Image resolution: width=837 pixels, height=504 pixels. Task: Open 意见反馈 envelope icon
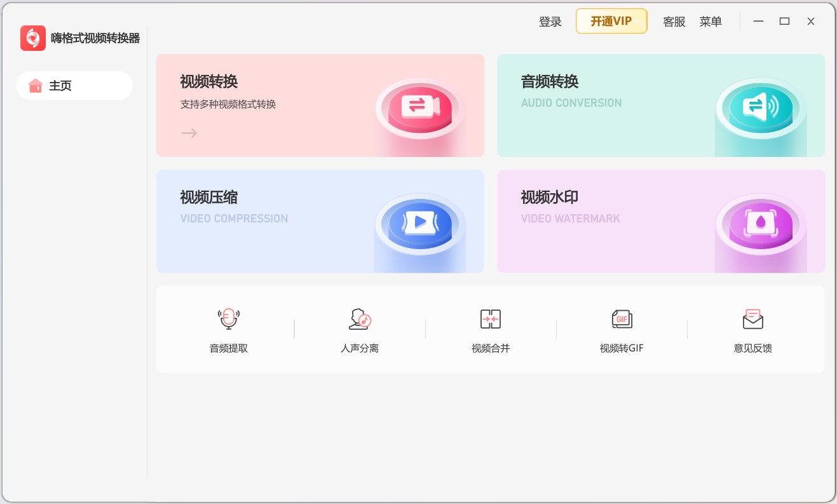point(752,318)
